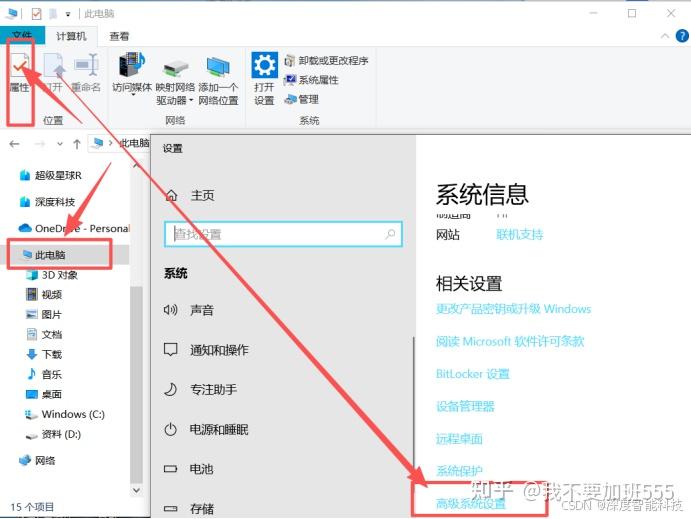Click the Open (打开) ribbon icon

[54, 73]
